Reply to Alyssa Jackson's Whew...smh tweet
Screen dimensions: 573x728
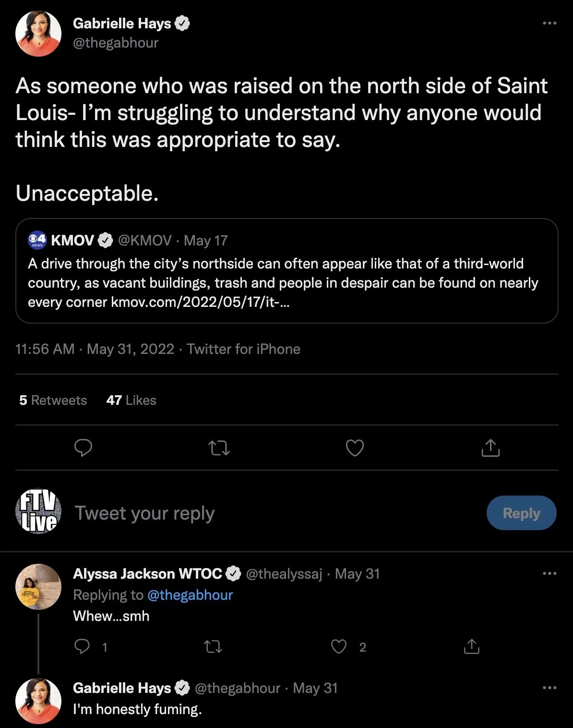[83, 647]
